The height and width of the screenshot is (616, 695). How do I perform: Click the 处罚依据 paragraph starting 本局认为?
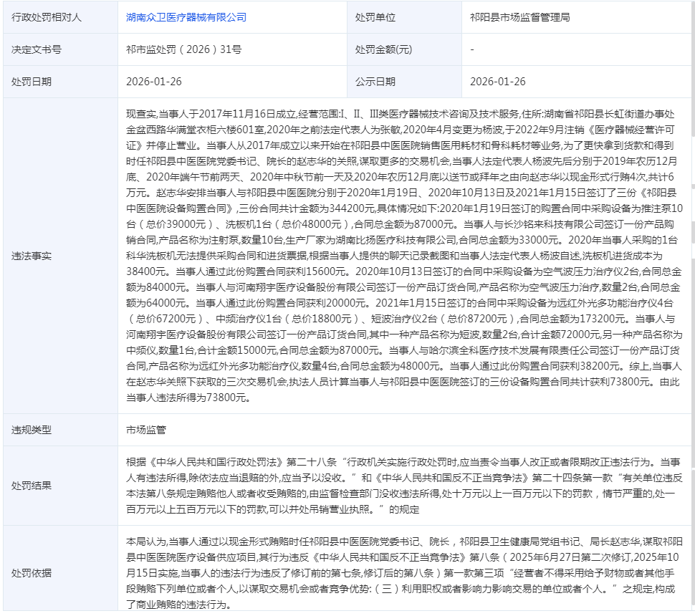coord(405,572)
